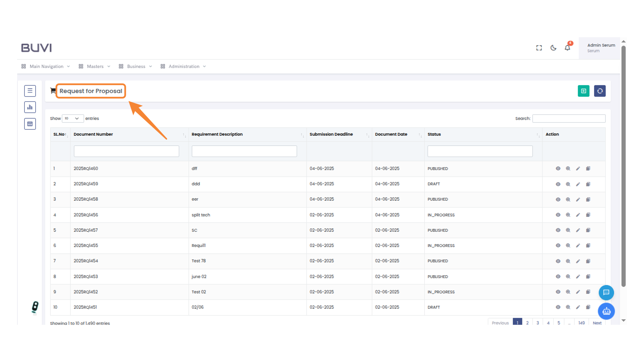
Task: Open the bar chart sidebar icon
Action: coord(30,107)
